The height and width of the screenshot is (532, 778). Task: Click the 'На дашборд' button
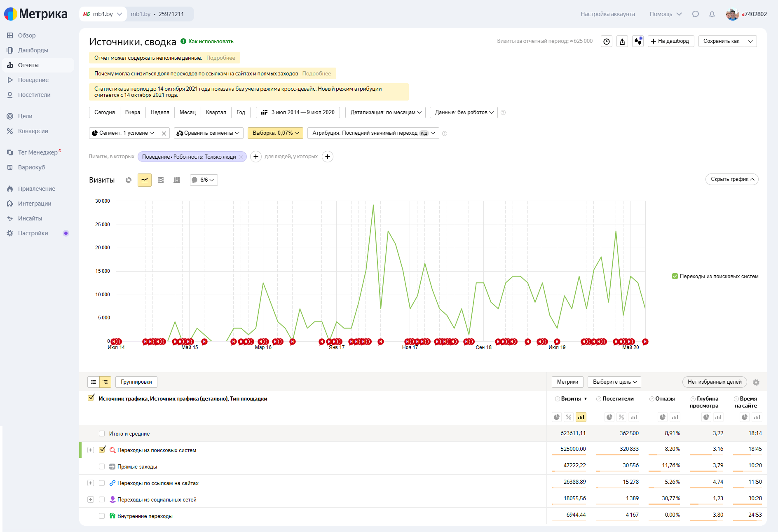click(670, 41)
